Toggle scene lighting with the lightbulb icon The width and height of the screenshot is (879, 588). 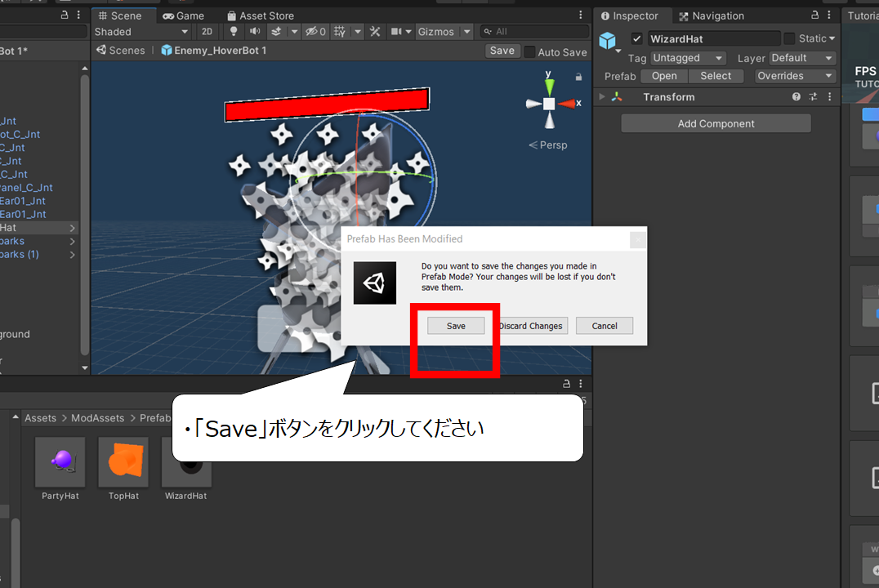(x=234, y=31)
